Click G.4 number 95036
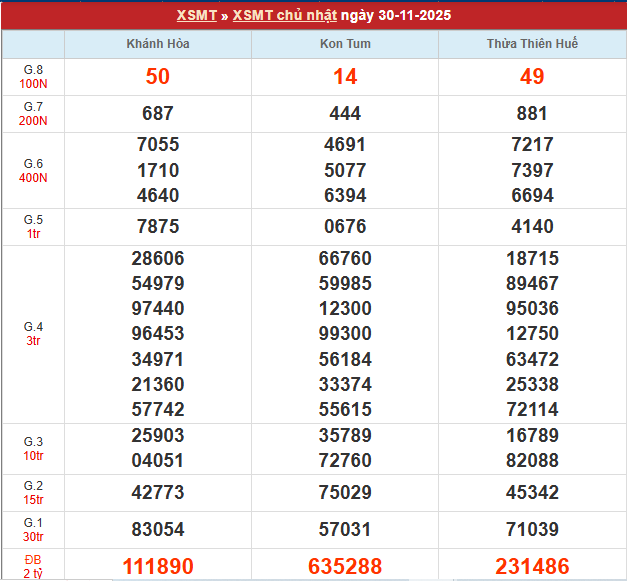This screenshot has width=627, height=581. tap(532, 309)
